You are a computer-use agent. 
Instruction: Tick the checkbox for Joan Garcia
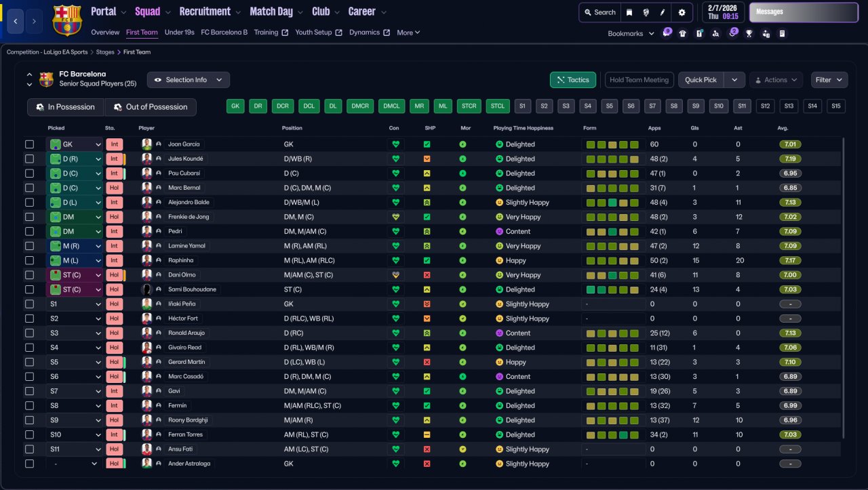pos(29,144)
